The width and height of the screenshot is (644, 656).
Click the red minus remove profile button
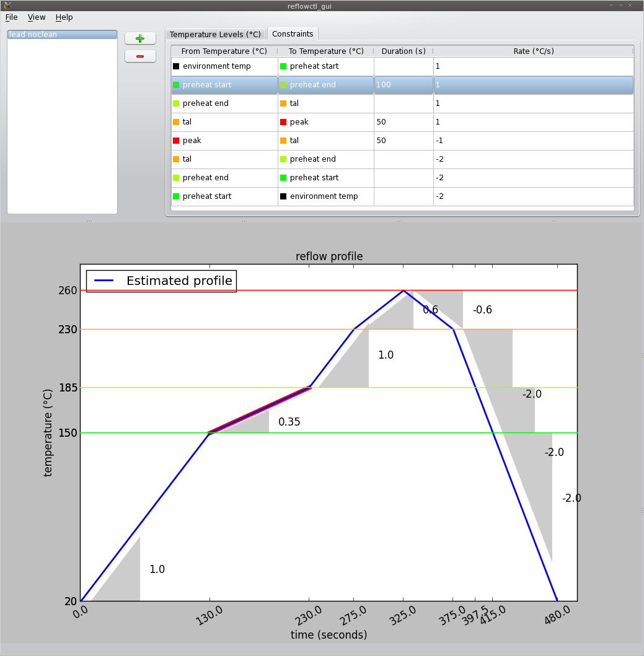[140, 56]
